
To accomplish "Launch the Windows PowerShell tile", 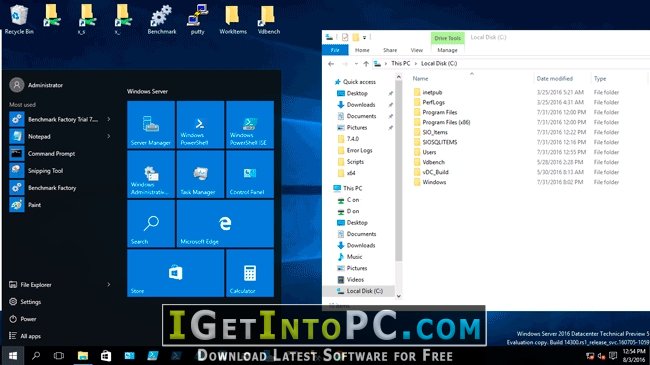I will (200, 124).
